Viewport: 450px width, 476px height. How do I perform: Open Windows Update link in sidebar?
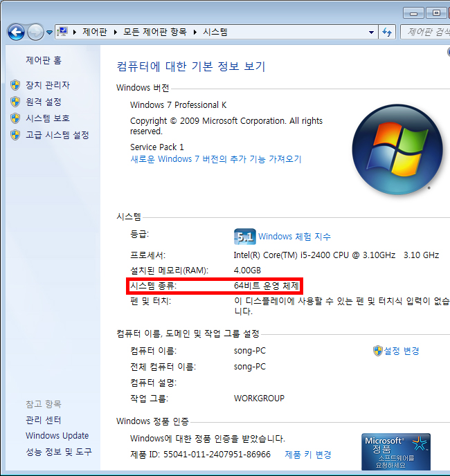coord(57,436)
